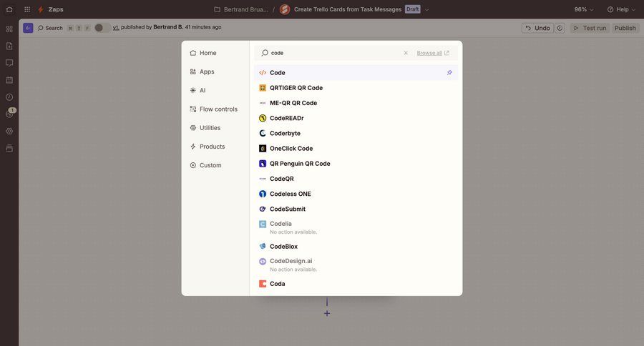The image size is (644, 346).
Task: Click the Zaps lightning bolt logo
Action: coord(41,9)
